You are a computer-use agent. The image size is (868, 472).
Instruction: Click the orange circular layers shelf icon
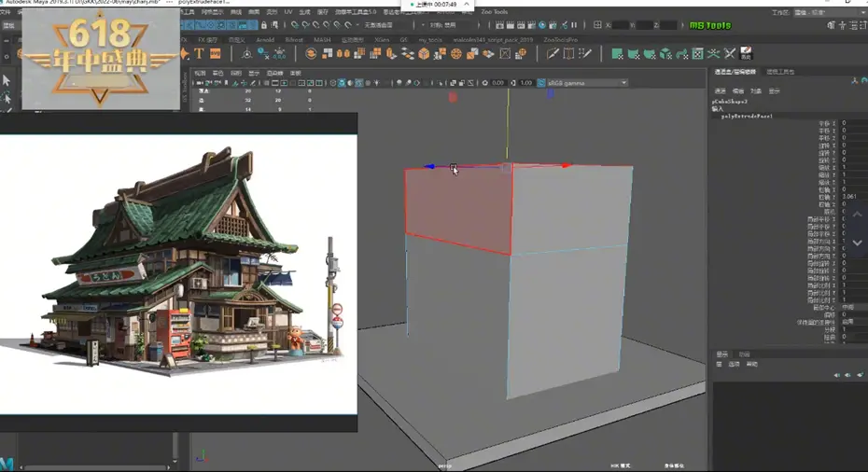tap(311, 53)
